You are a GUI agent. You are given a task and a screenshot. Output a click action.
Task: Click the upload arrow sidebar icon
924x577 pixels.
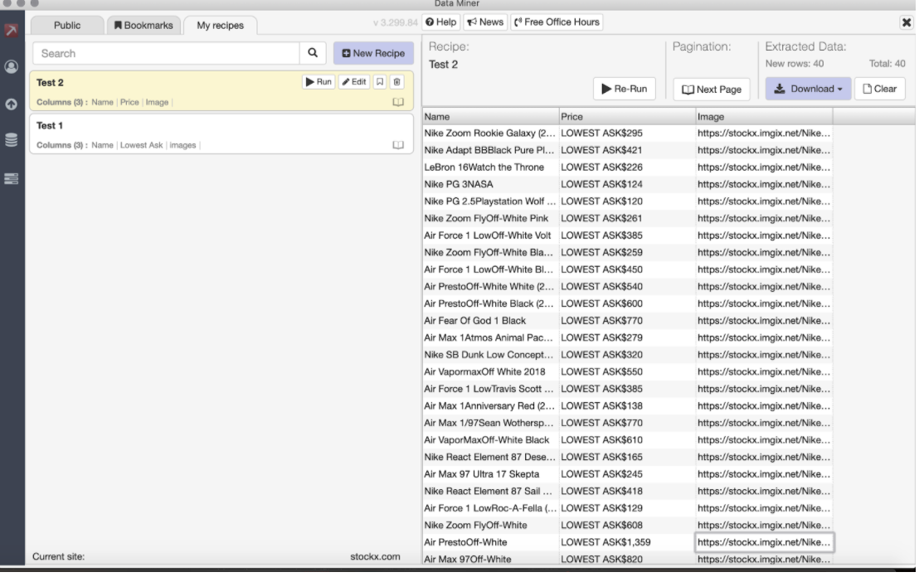pos(12,104)
